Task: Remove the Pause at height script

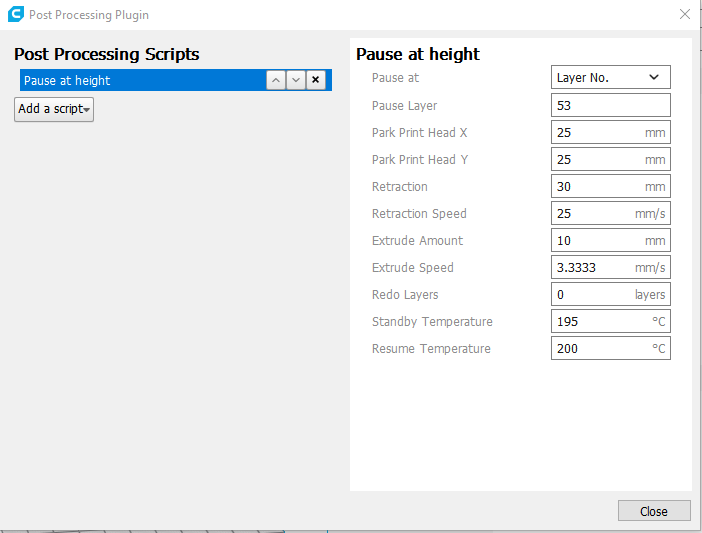Action: tap(316, 81)
